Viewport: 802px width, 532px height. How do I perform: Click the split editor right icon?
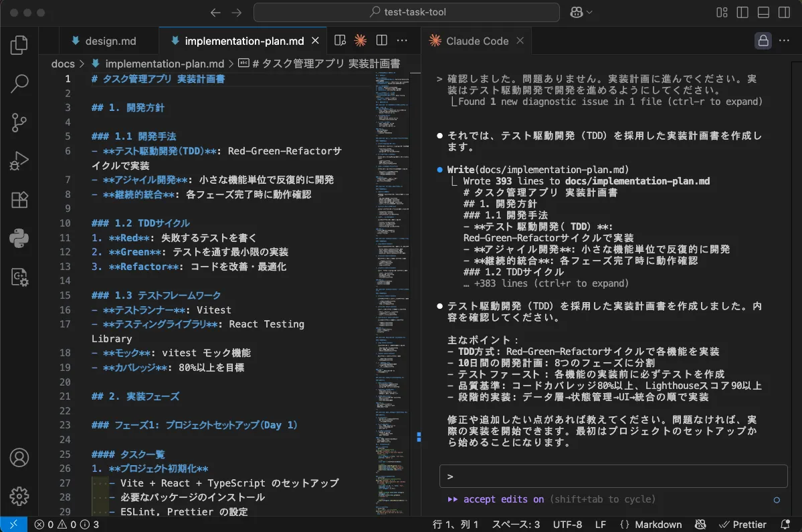[x=381, y=41]
